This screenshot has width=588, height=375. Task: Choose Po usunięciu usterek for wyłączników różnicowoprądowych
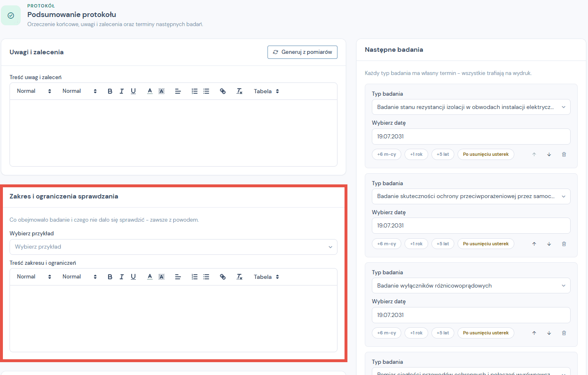click(x=486, y=333)
